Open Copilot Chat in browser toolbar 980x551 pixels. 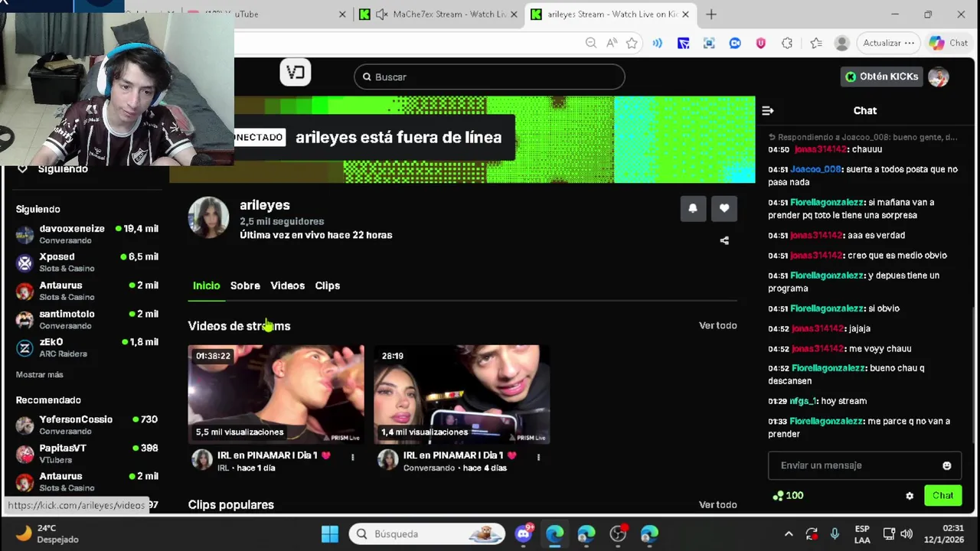949,43
